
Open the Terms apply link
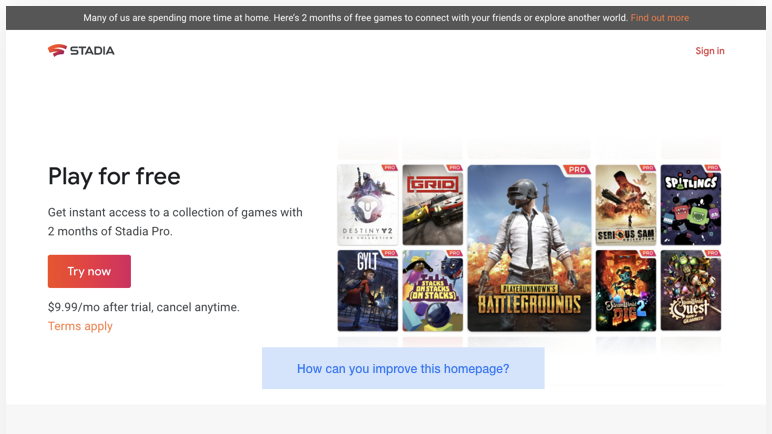tap(80, 326)
